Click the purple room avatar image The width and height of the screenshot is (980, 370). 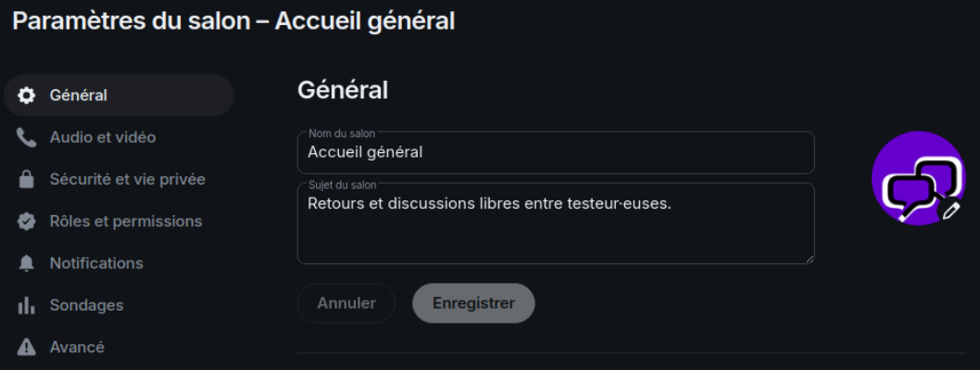coord(918,178)
